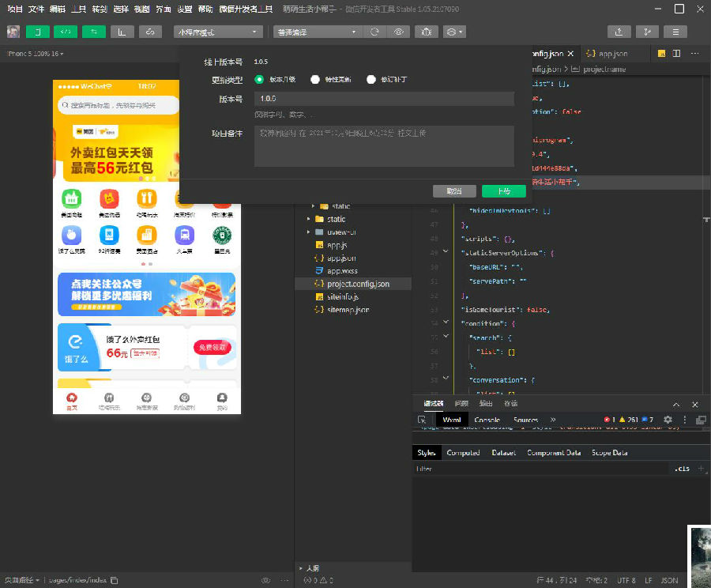Open the devtools settings gear icon
This screenshot has width=711, height=588.
[x=668, y=420]
